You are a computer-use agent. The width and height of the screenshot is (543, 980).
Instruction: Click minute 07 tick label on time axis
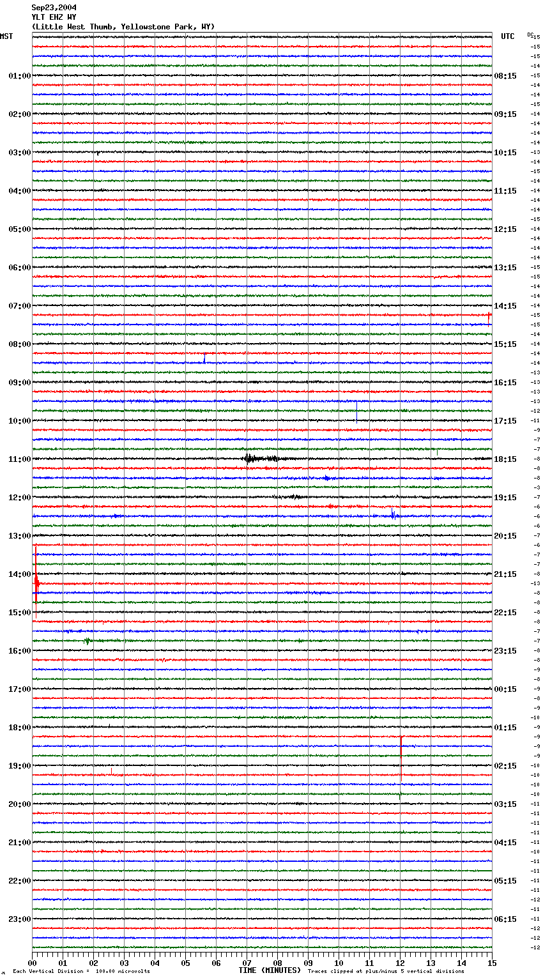coord(247,963)
